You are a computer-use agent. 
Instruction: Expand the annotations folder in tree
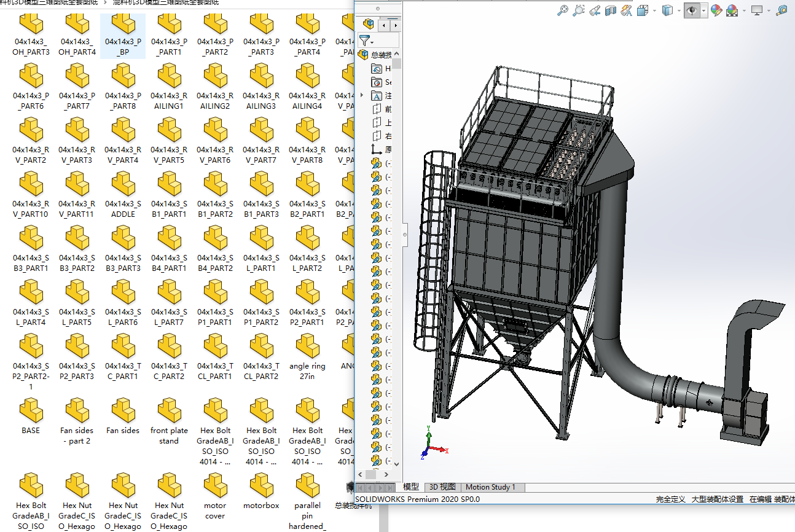[362, 95]
